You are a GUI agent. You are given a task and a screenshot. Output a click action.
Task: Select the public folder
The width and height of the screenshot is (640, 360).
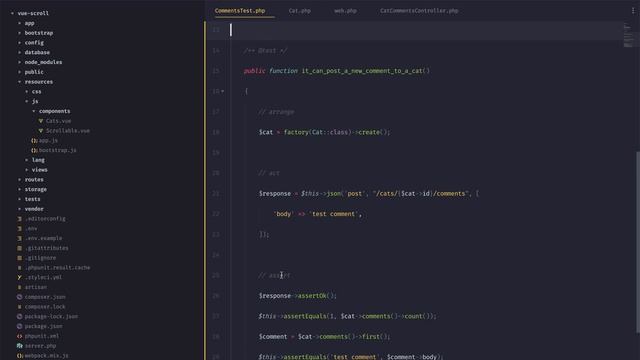tap(34, 72)
